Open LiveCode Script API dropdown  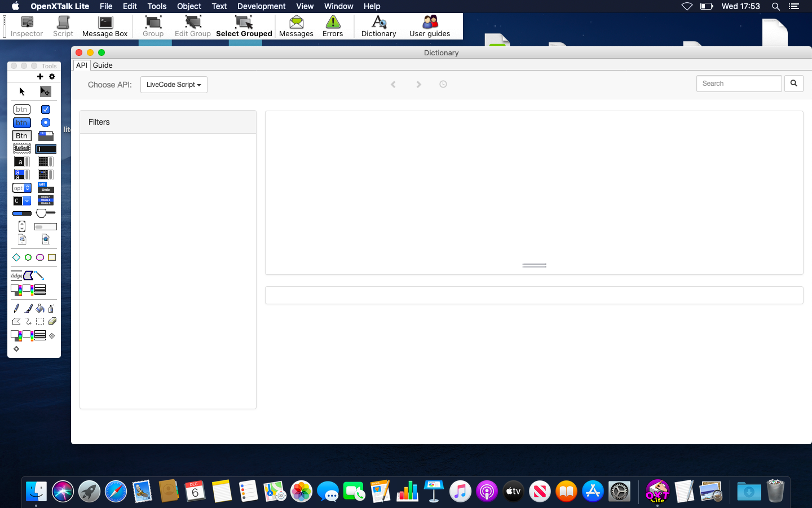pyautogui.click(x=174, y=85)
